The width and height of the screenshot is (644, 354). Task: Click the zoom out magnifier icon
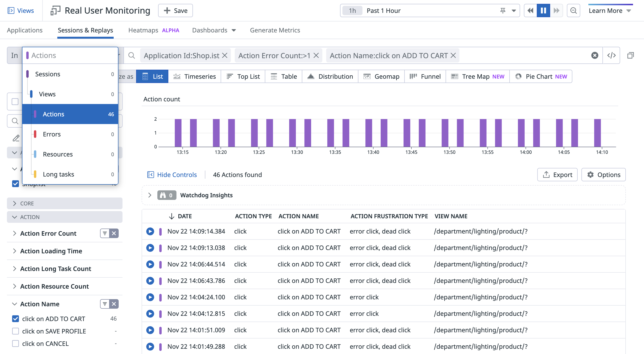point(573,10)
